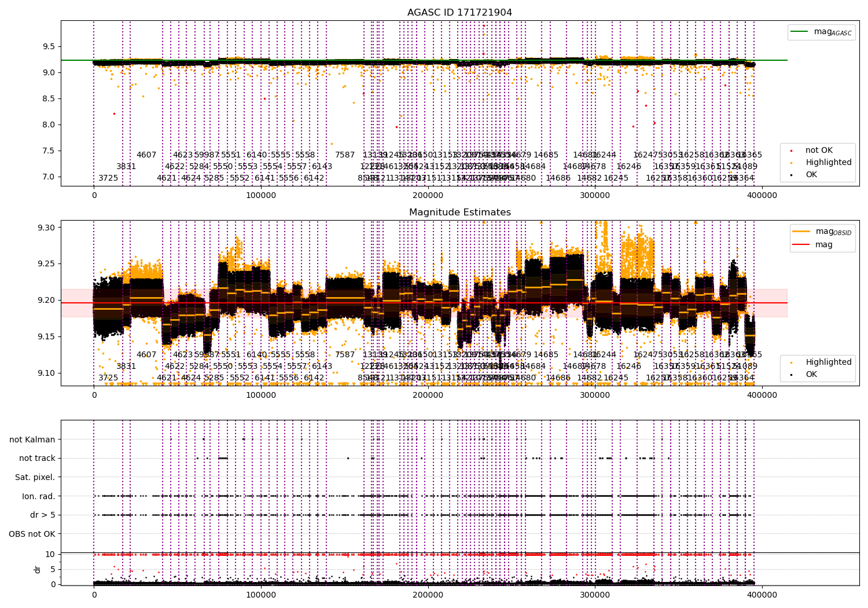Select the green mag AGASC legend line

(x=800, y=32)
